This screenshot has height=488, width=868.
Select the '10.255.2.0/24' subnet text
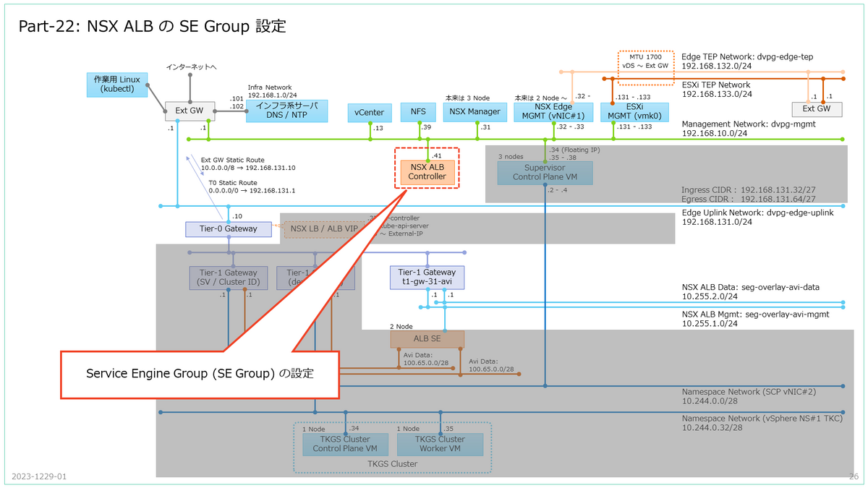[710, 297]
